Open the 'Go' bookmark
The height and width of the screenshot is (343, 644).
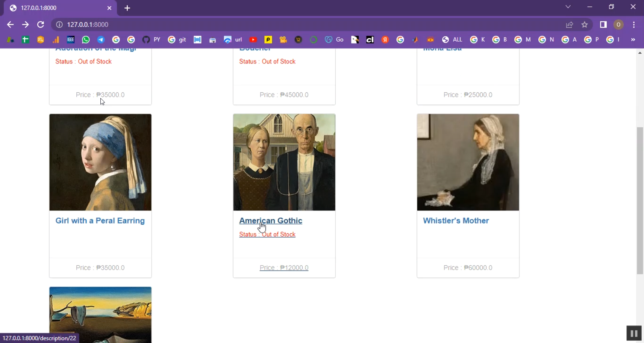tap(334, 39)
